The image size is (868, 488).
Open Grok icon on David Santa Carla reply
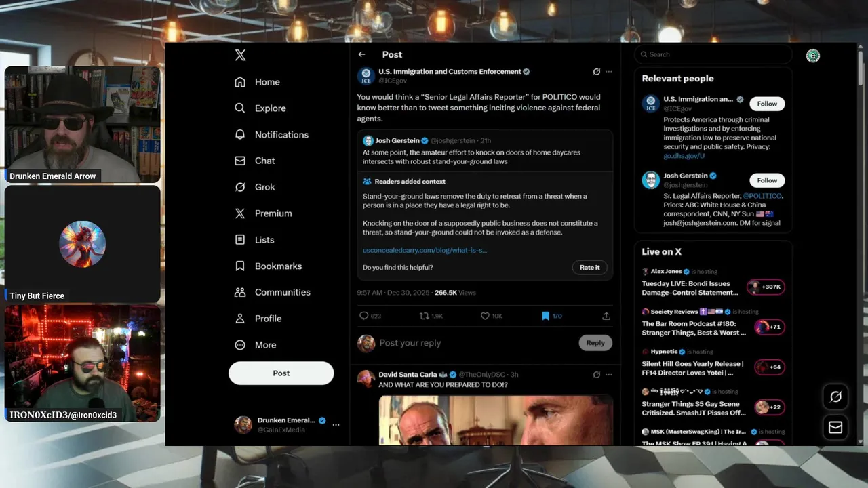pos(596,375)
